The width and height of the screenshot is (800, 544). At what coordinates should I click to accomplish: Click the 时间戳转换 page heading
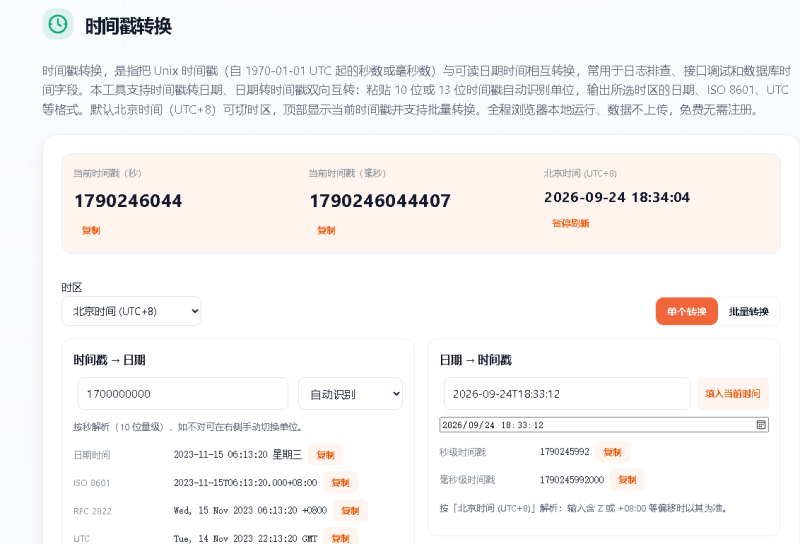click(x=128, y=26)
